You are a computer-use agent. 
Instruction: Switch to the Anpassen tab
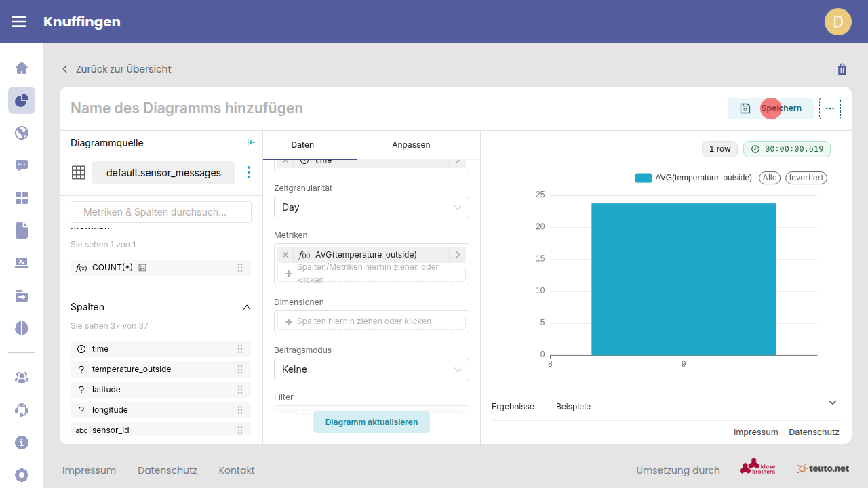411,145
